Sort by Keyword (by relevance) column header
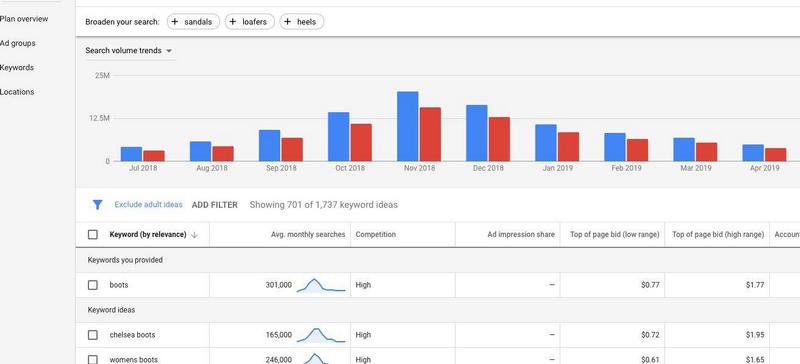This screenshot has height=364, width=800. [147, 234]
